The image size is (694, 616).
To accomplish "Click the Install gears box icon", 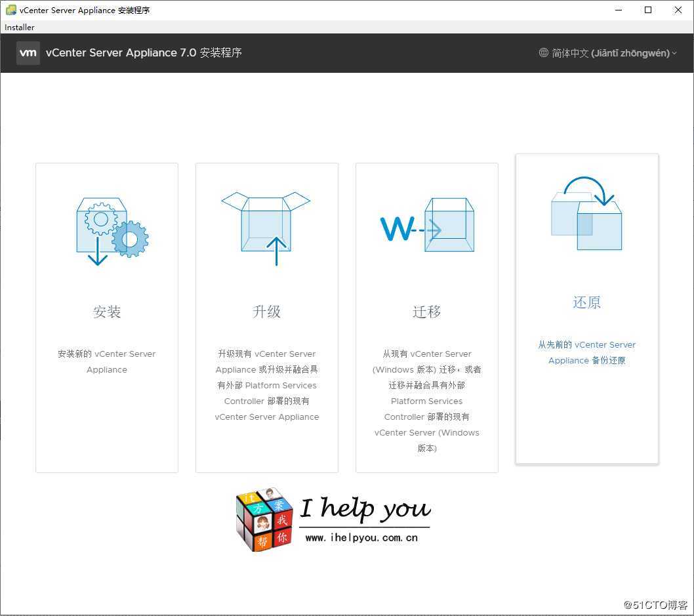I will pyautogui.click(x=112, y=231).
